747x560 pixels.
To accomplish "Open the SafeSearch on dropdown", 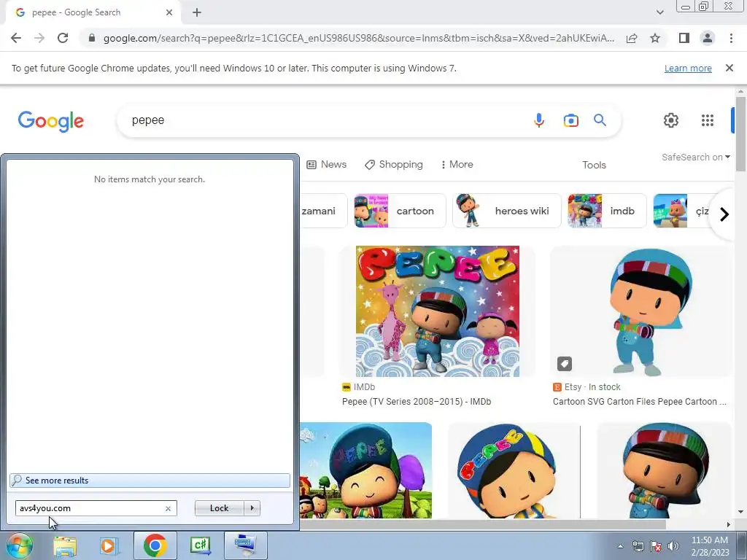I will [x=695, y=157].
